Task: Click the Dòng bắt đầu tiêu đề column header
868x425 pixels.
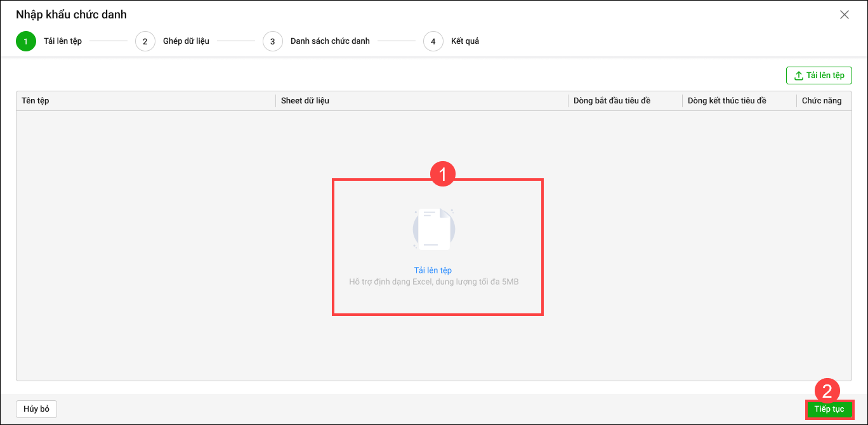Action: [x=612, y=101]
